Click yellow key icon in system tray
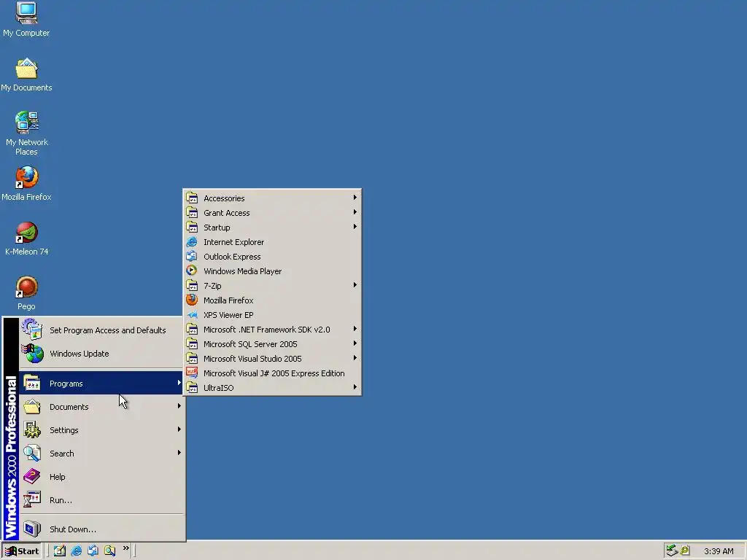Viewport: 747px width, 560px height. tap(685, 551)
